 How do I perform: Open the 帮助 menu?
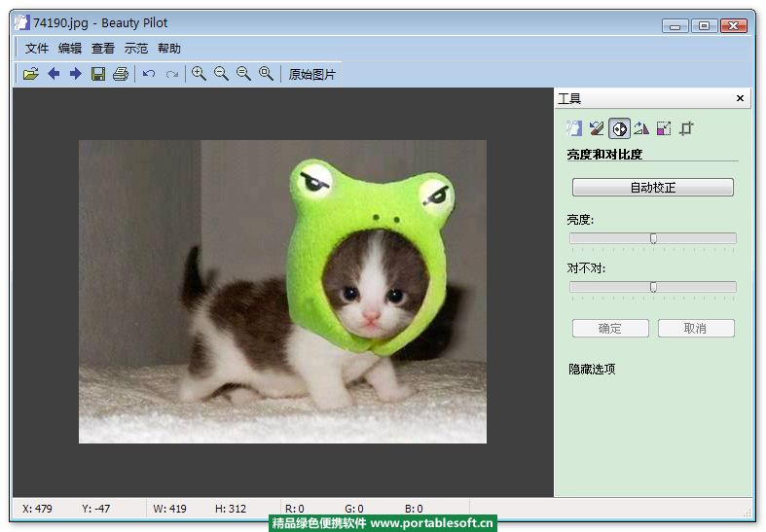169,49
